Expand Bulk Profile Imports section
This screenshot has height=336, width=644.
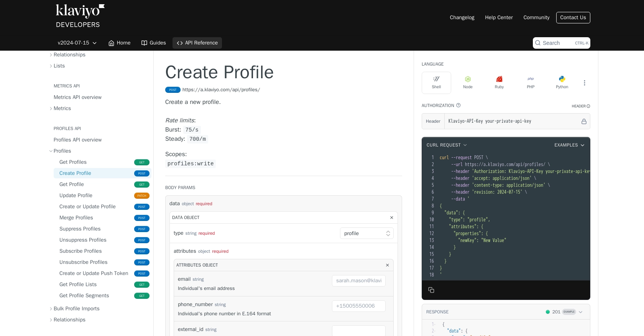[x=51, y=309]
